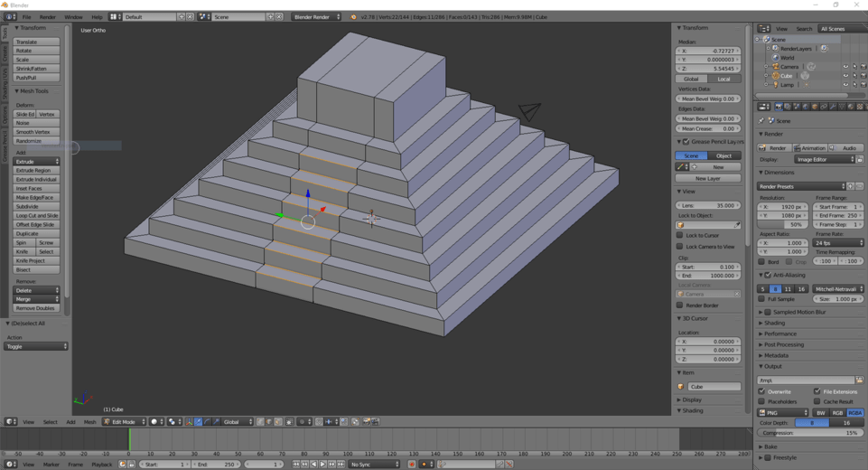868x470 pixels.
Task: Open the World properties tab icon
Action: [806, 107]
